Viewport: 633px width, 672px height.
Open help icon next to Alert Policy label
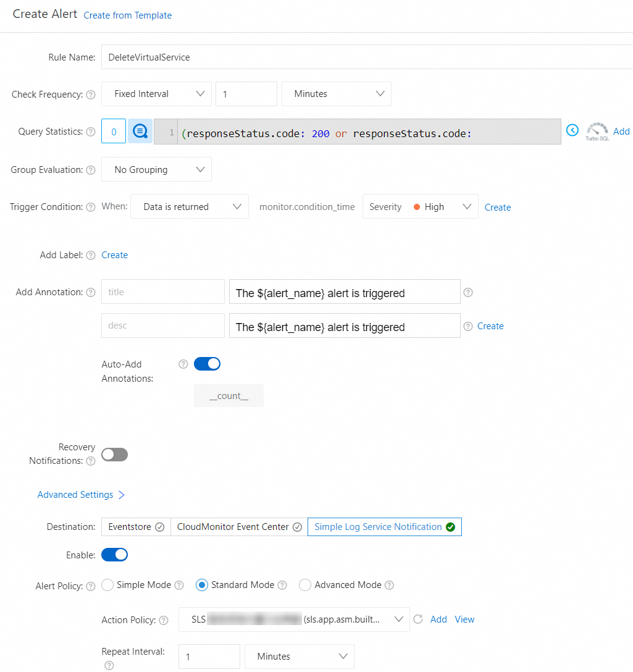(90, 586)
